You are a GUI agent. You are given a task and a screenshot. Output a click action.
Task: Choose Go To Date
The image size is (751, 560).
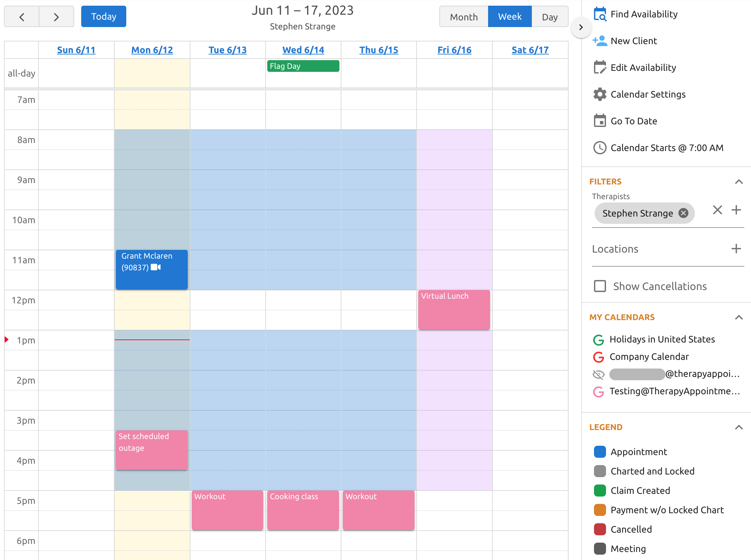point(634,121)
